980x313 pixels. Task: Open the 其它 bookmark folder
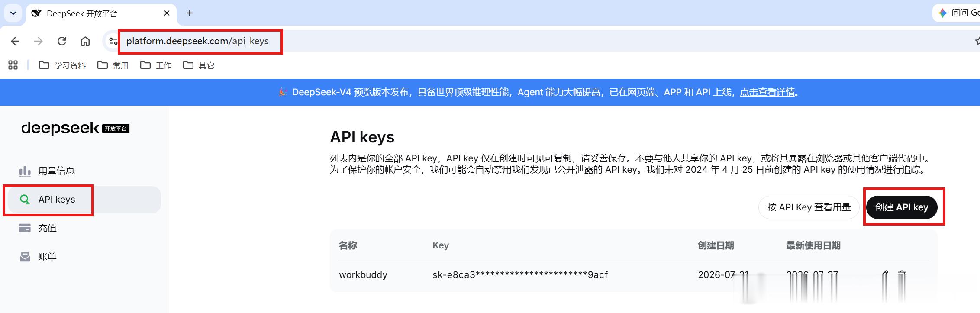199,65
